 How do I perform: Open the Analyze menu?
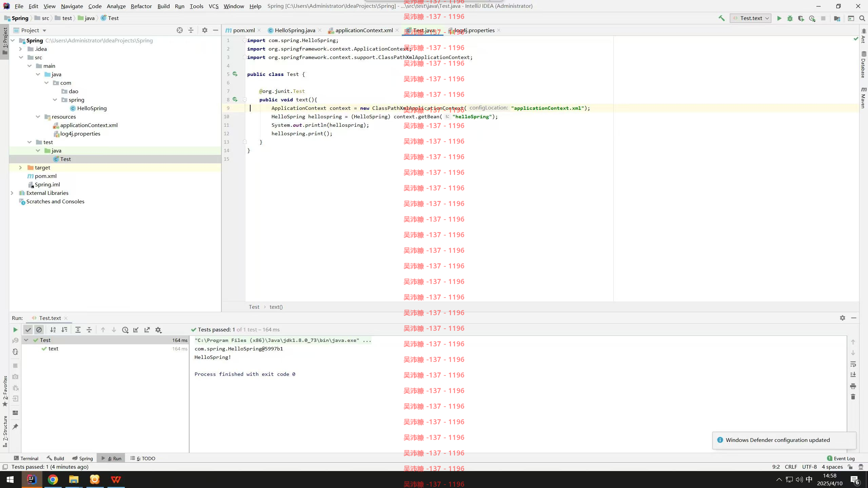[116, 6]
